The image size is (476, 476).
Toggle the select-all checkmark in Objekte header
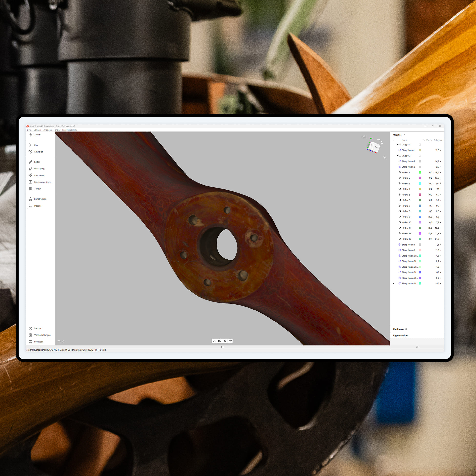coord(393,140)
